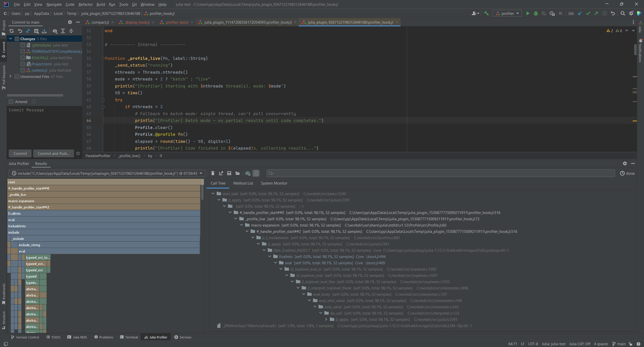Open Search Everywhere magnifier
Screen dimensions: 644x347
click(623, 13)
